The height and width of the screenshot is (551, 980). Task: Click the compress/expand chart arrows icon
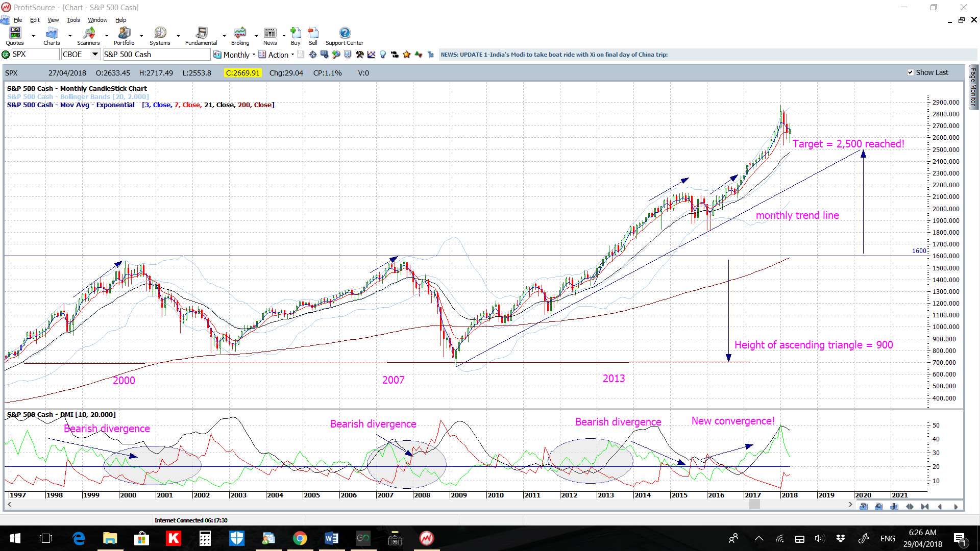point(910,507)
